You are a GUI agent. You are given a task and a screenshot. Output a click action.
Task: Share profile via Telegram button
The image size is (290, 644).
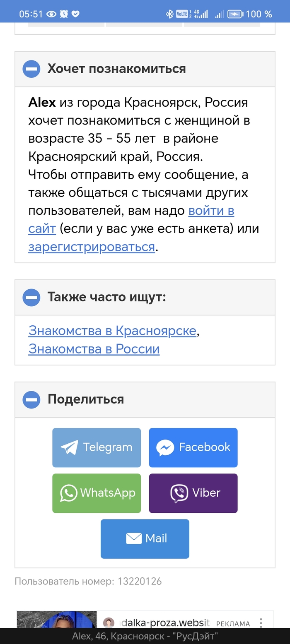coord(97,447)
